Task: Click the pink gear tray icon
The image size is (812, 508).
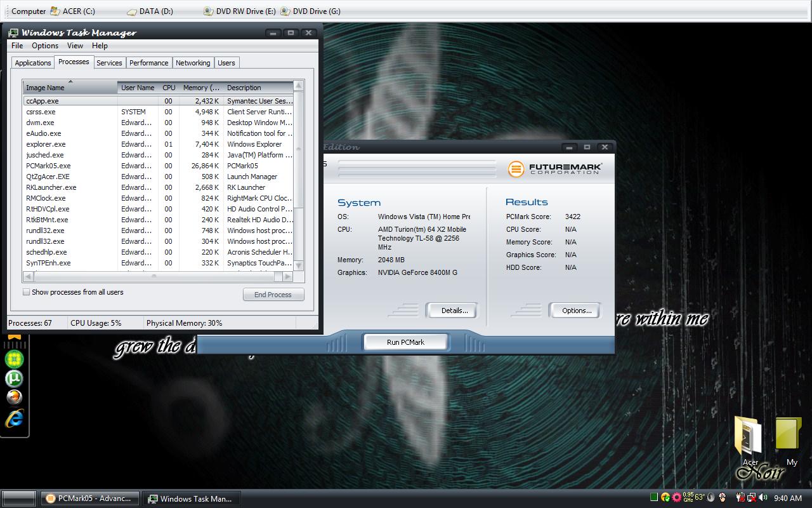Action: pos(676,497)
